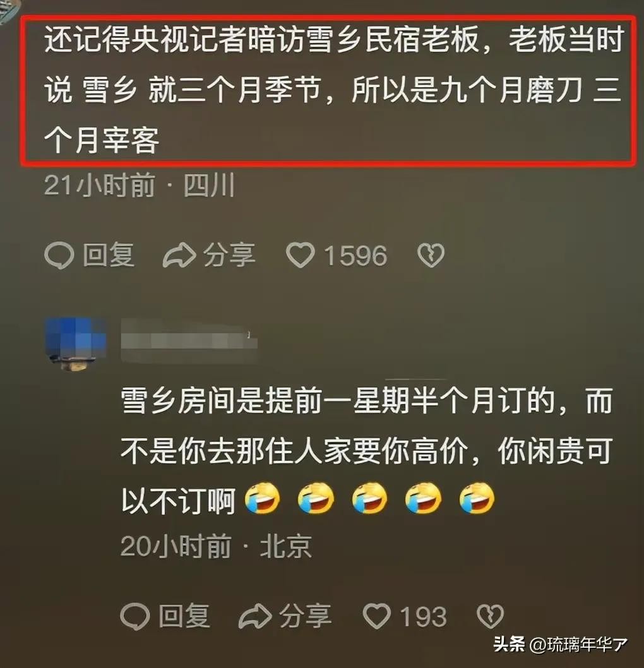Tap the 1596 like count
644x668 pixels.
click(x=355, y=256)
